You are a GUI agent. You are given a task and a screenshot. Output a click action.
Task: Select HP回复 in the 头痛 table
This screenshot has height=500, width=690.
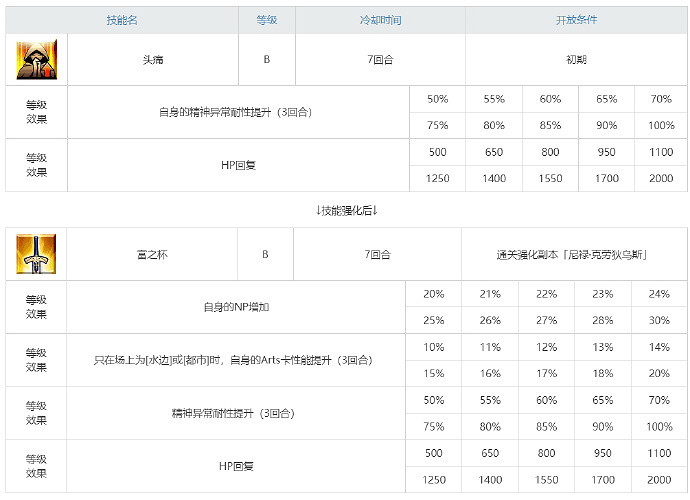(x=238, y=165)
